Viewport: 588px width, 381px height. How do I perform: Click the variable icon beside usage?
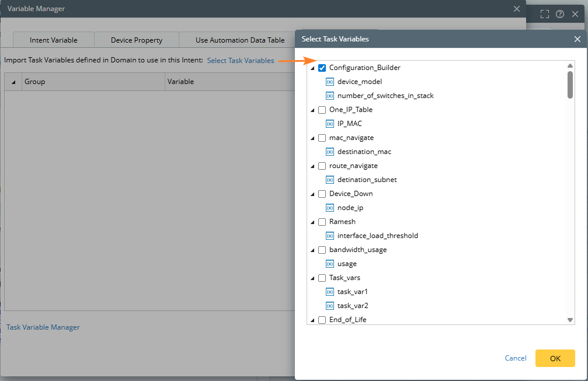pyautogui.click(x=329, y=264)
